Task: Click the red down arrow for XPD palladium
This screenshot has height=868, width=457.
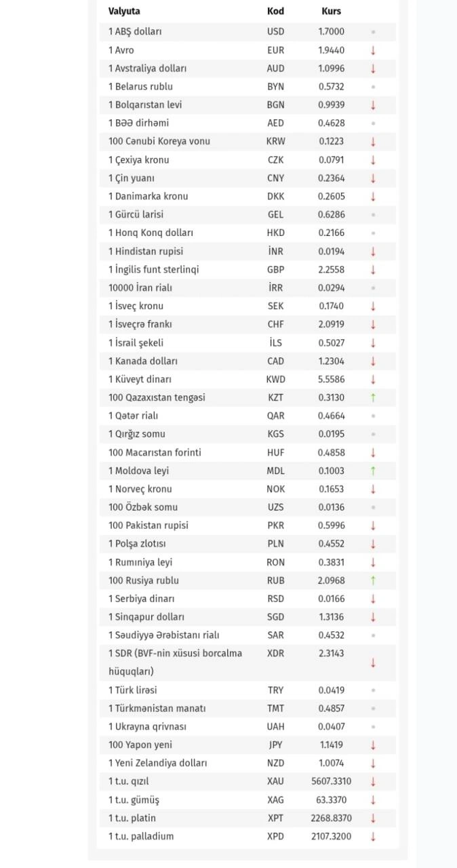Action: pyautogui.click(x=373, y=836)
